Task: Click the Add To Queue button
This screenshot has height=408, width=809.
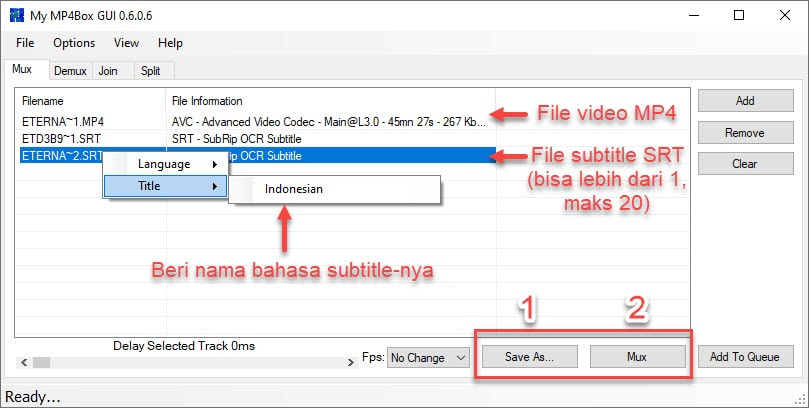Action: 746,356
